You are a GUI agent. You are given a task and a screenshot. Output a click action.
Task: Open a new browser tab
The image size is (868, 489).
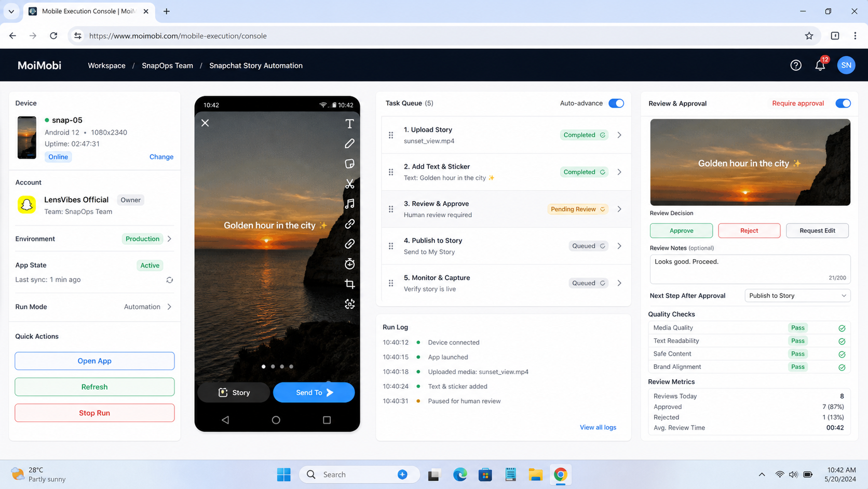click(167, 11)
